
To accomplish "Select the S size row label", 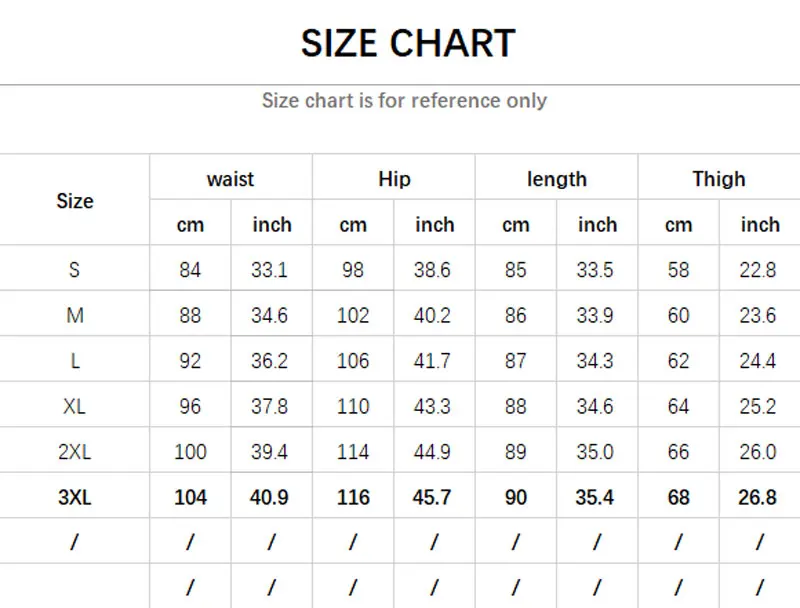I will point(75,270).
